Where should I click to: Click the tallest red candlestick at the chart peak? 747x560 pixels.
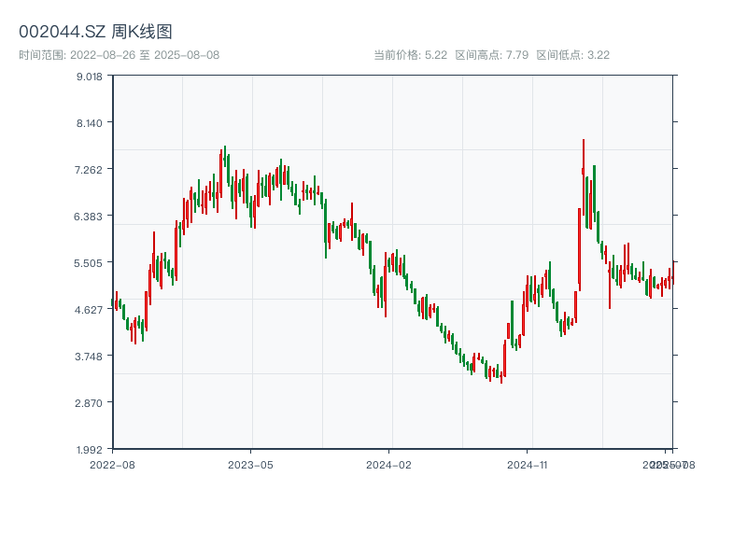coord(583,177)
